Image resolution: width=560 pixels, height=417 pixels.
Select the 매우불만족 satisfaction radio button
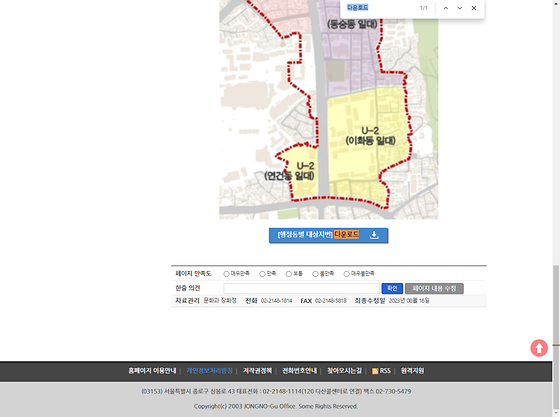click(346, 274)
